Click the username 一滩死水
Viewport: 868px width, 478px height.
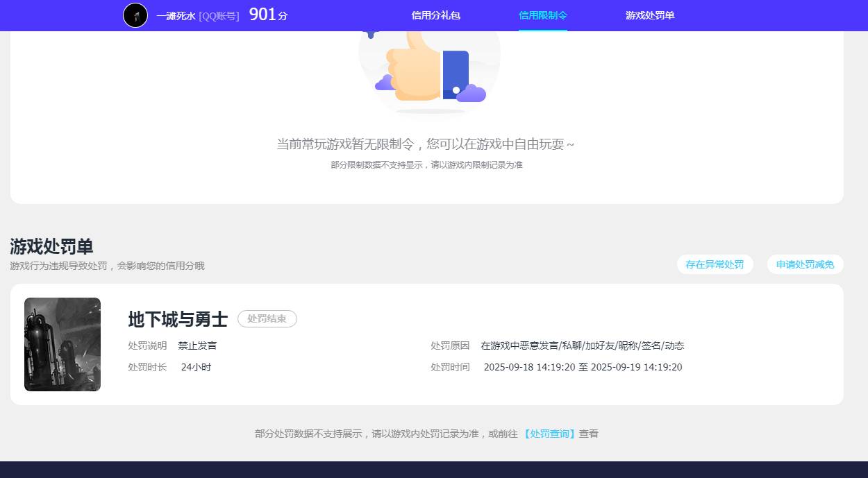(x=175, y=15)
